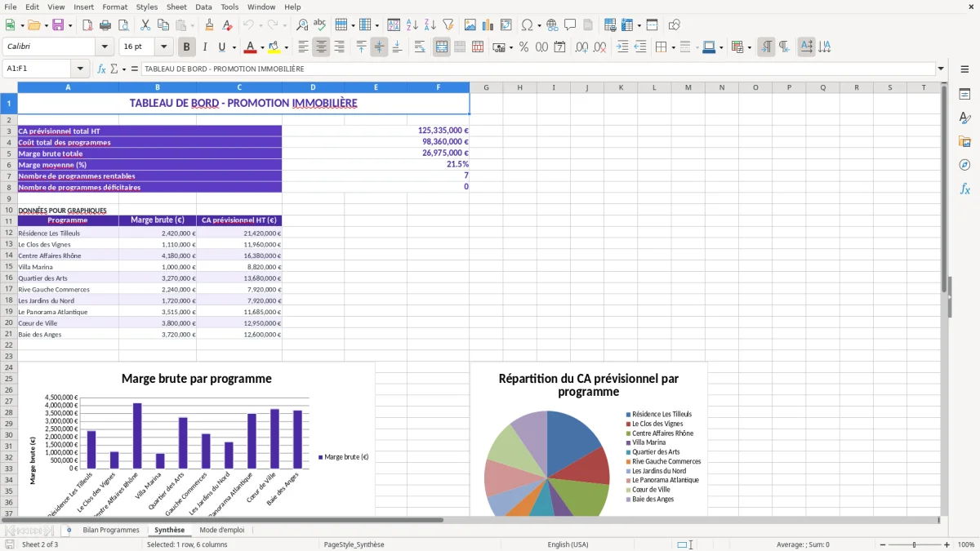Viewport: 980px width, 551px height.
Task: Open the conditional formatting dropdown arrow
Action: (749, 47)
